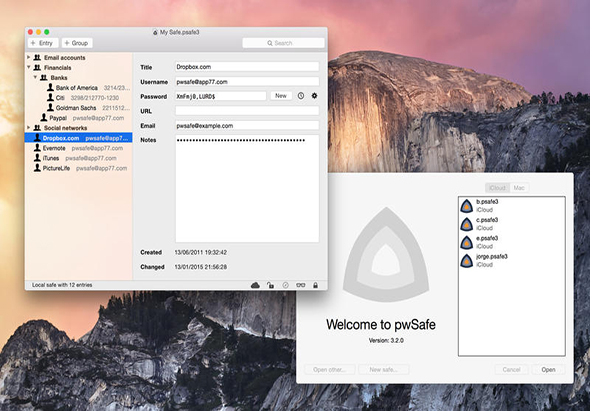Switch to the iCloud tab
The image size is (590, 411).
pyautogui.click(x=497, y=187)
